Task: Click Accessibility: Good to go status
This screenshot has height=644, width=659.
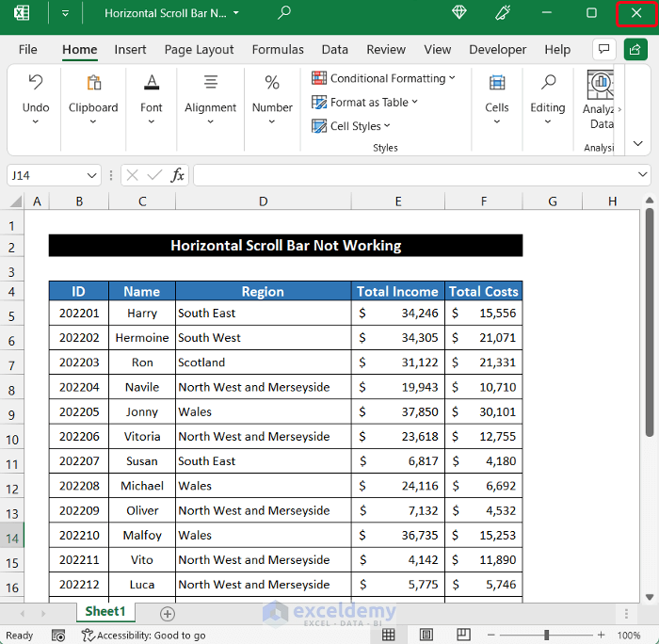Action: [143, 636]
